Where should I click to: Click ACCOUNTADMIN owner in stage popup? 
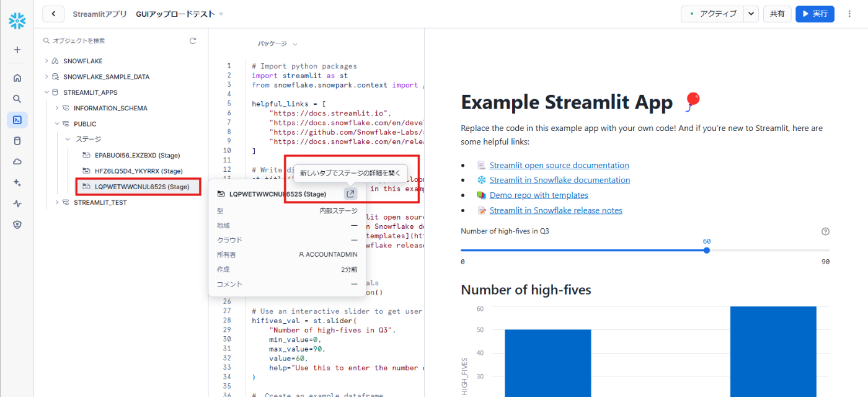[327, 254]
